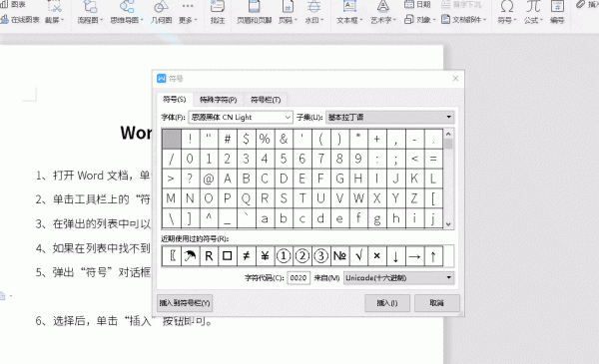Click the 编号 numbering icon

click(557, 7)
